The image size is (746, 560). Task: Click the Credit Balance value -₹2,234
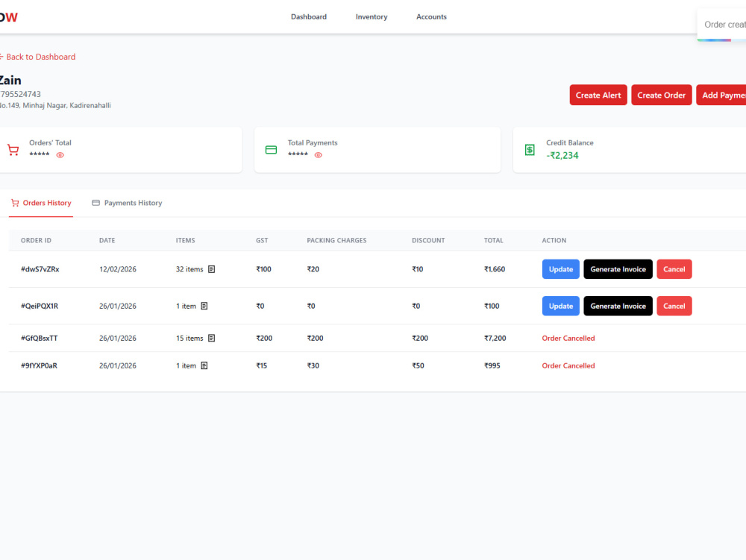click(562, 155)
